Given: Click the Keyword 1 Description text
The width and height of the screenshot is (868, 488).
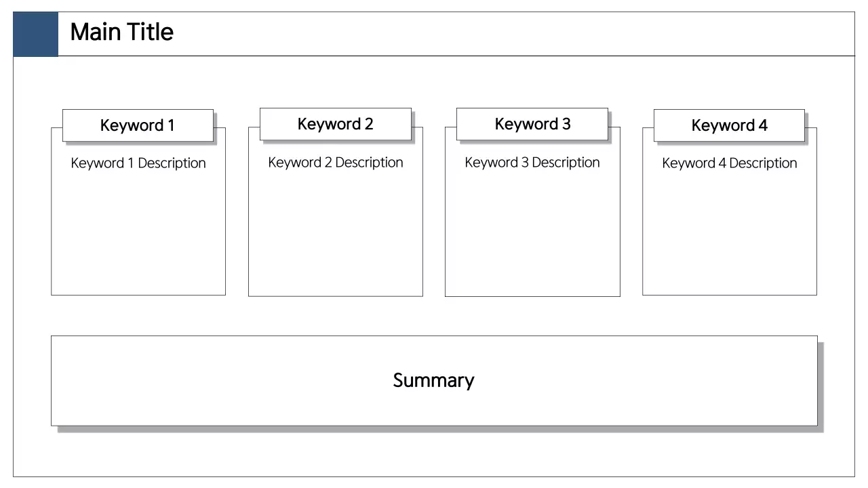Looking at the screenshot, I should coord(138,163).
